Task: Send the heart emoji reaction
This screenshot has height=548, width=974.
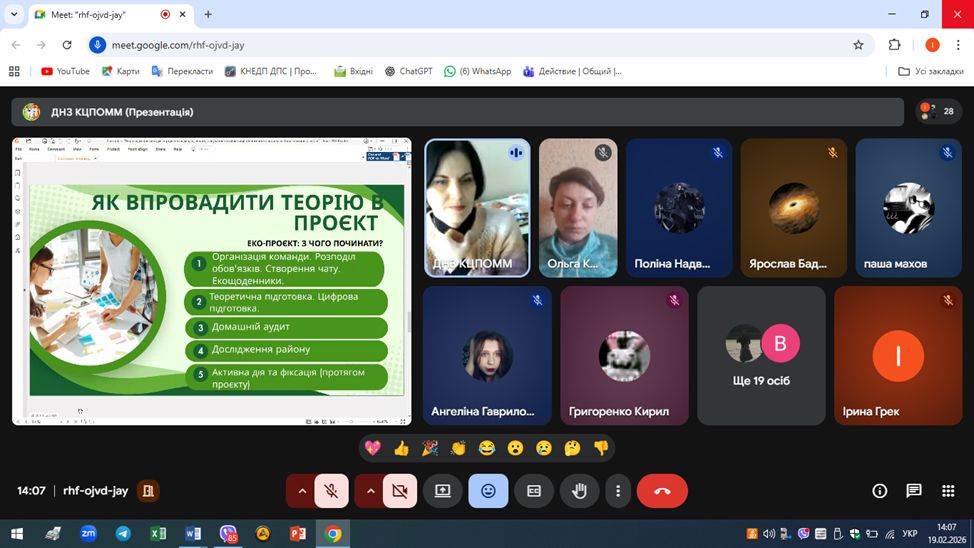Action: pos(373,447)
